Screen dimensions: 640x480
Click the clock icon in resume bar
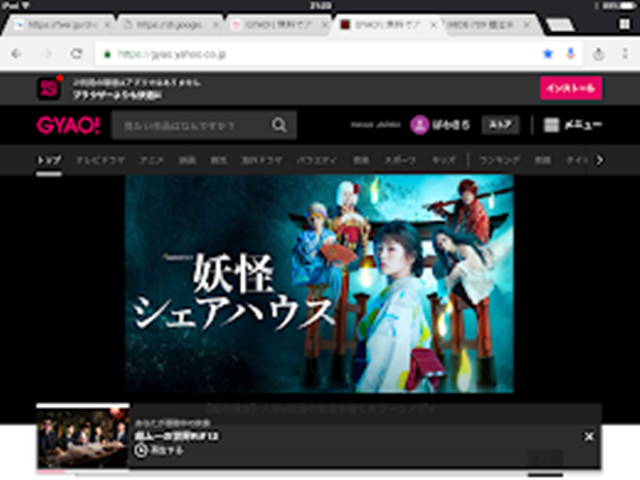pos(141,450)
